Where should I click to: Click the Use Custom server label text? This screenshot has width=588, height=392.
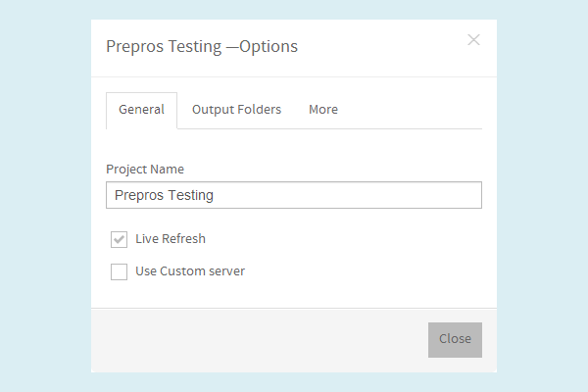(x=190, y=271)
